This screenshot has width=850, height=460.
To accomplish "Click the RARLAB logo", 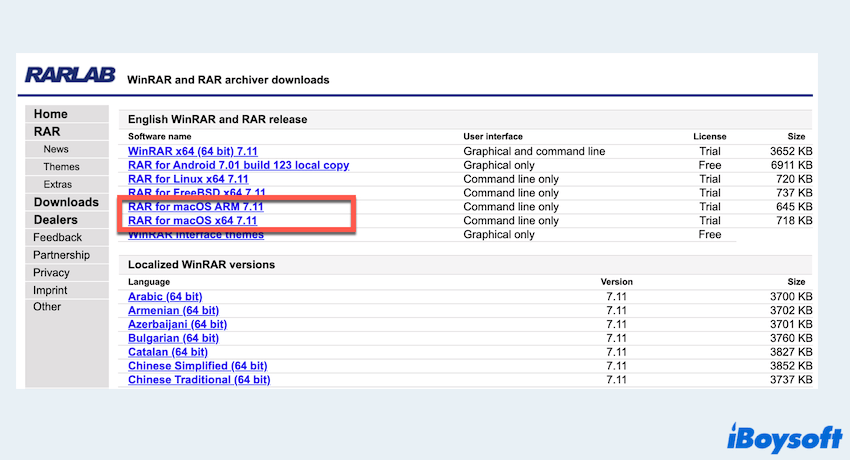I will tap(70, 77).
